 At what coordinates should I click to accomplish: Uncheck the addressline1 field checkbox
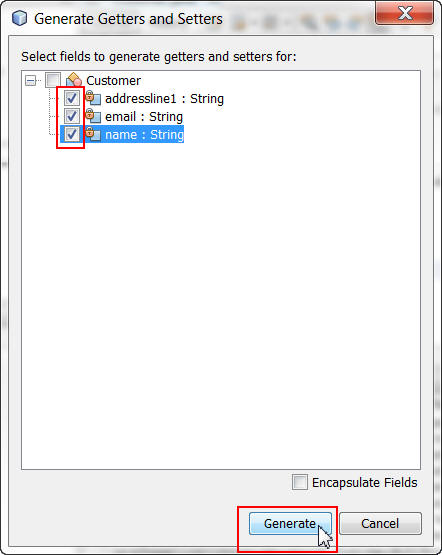(72, 98)
